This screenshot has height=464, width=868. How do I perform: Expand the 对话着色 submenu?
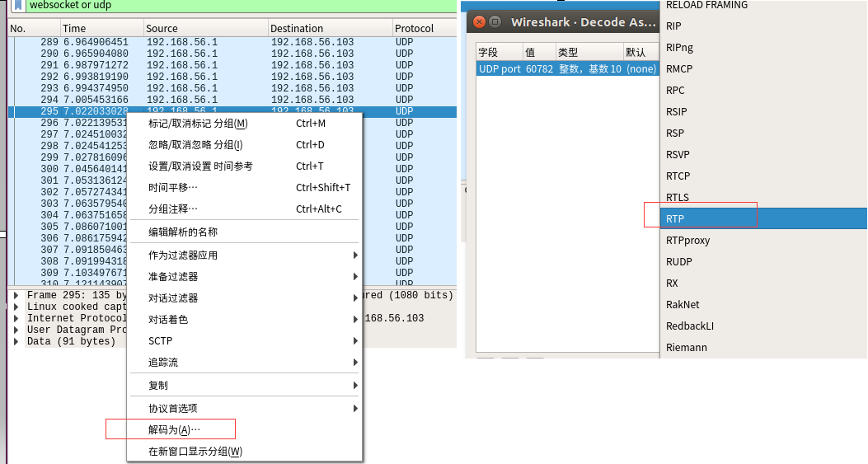click(245, 320)
